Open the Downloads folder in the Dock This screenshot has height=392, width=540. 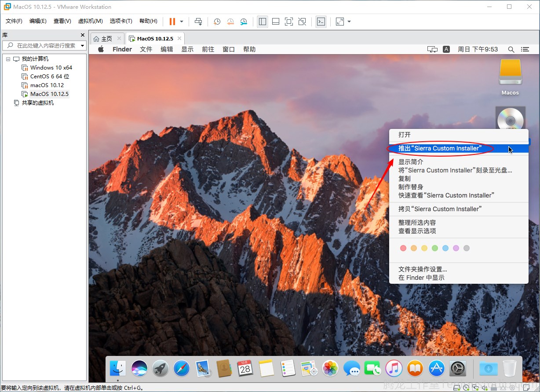point(488,368)
